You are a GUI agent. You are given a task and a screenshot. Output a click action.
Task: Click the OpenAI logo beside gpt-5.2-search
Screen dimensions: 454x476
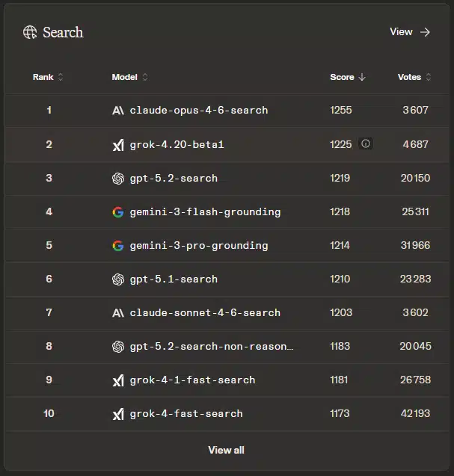click(117, 179)
